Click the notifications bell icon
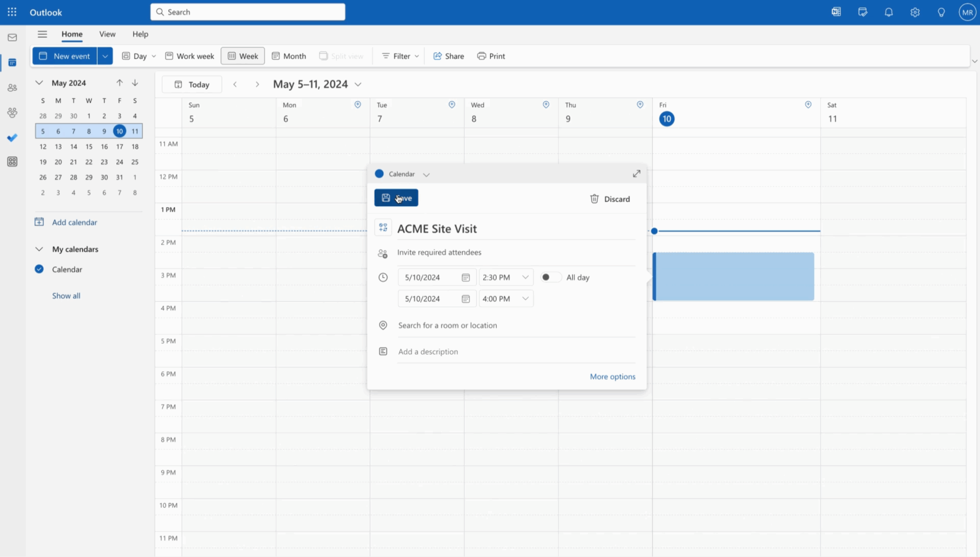980x557 pixels. (889, 12)
